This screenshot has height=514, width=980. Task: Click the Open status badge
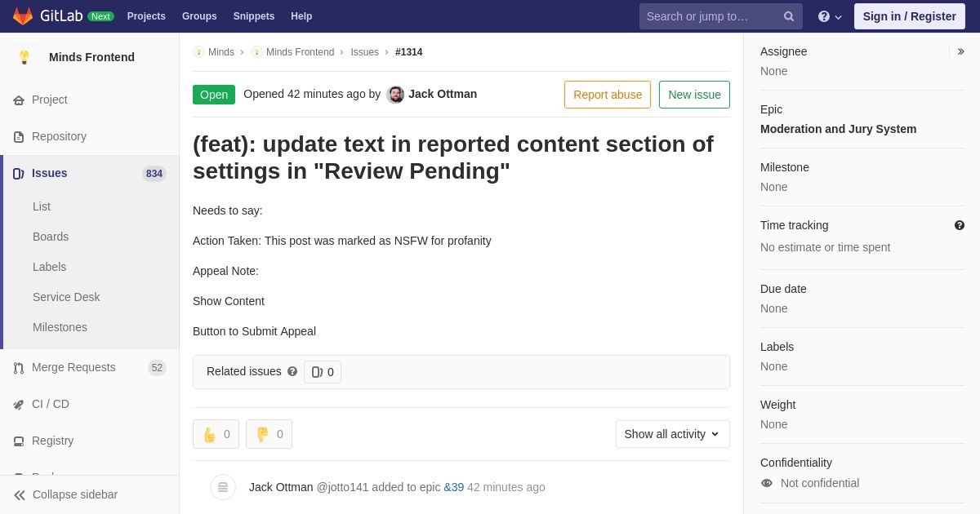pyautogui.click(x=214, y=95)
